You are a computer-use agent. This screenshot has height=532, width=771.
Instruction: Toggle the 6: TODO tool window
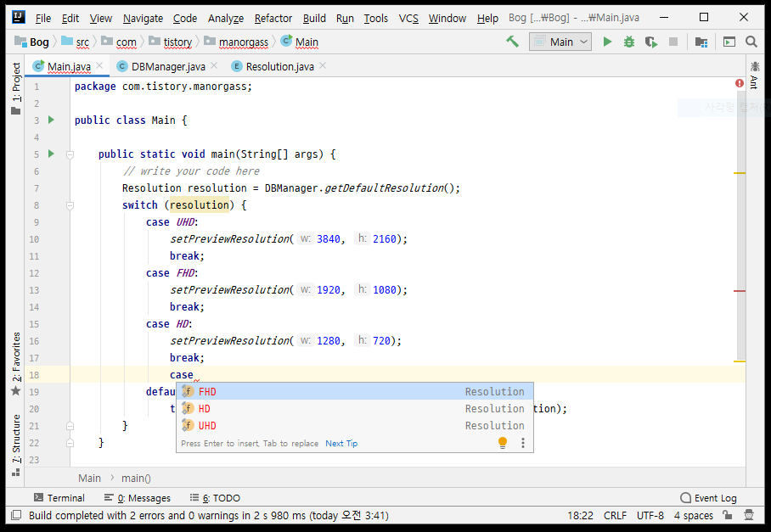(215, 498)
